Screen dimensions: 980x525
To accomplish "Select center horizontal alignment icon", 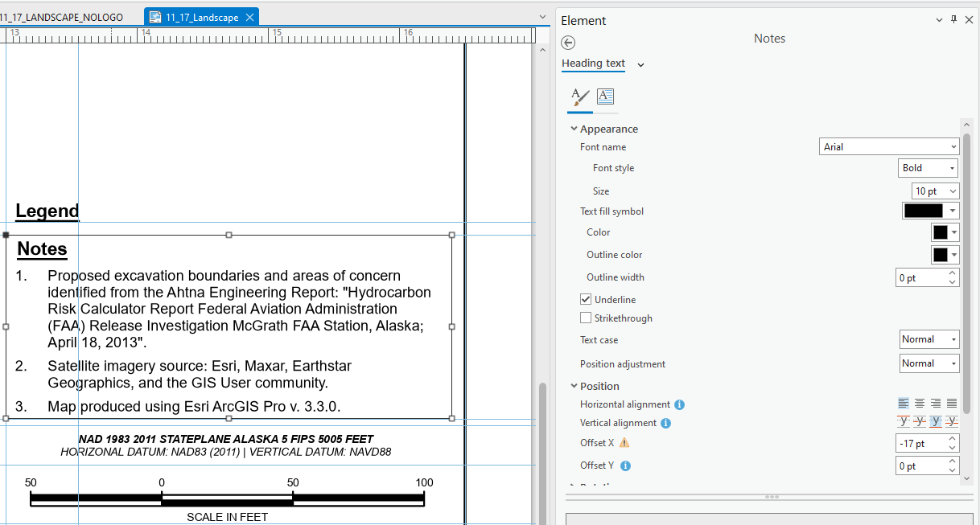I will point(920,403).
